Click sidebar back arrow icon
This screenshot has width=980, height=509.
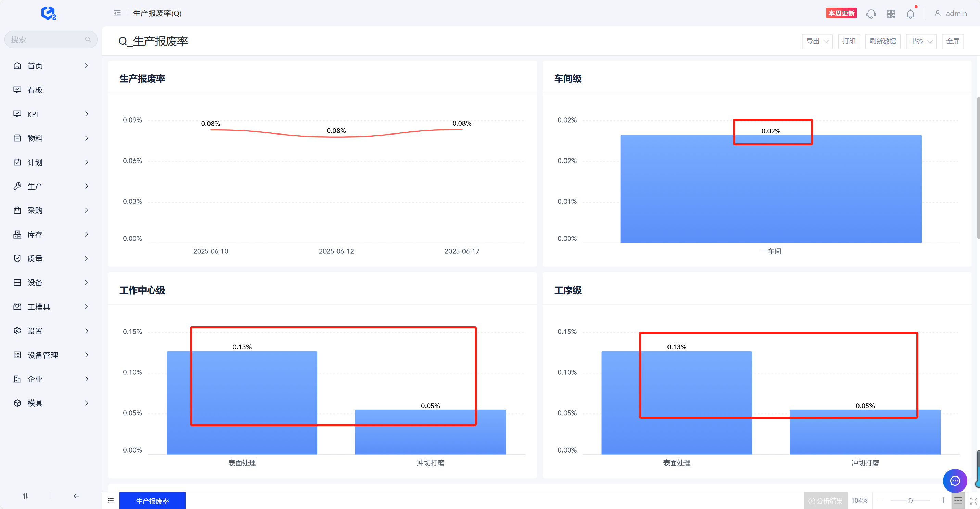76,496
